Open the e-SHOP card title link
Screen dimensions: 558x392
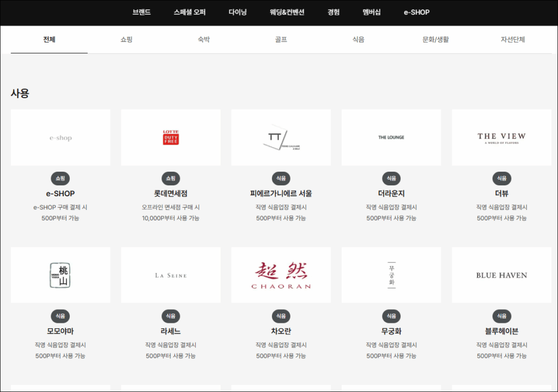(x=60, y=194)
